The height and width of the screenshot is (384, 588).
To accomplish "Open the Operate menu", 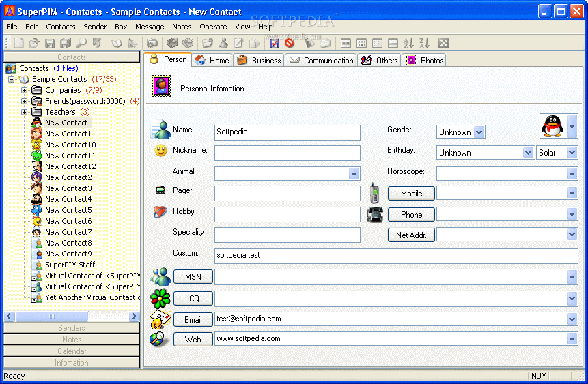I will (213, 27).
